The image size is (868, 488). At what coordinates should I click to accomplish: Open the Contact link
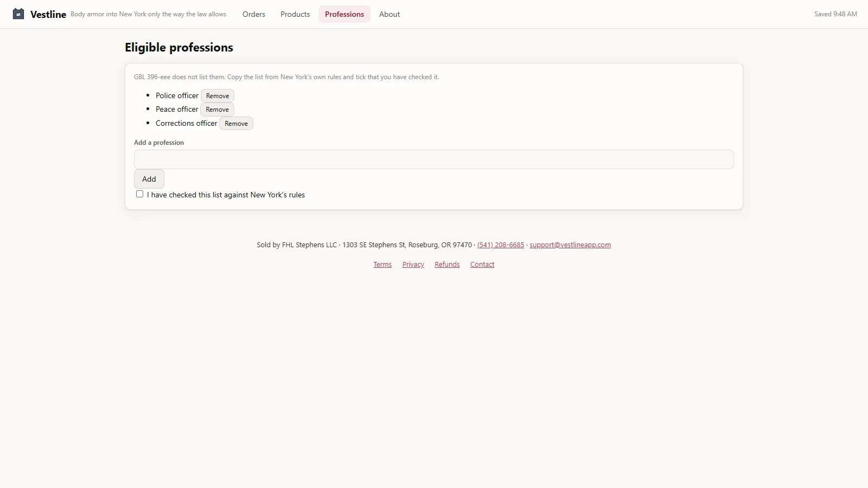click(x=482, y=265)
